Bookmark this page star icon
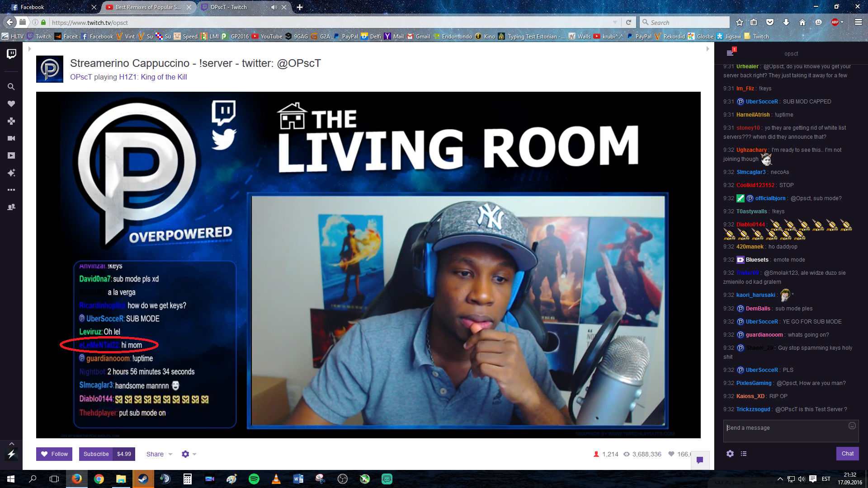 pyautogui.click(x=739, y=23)
